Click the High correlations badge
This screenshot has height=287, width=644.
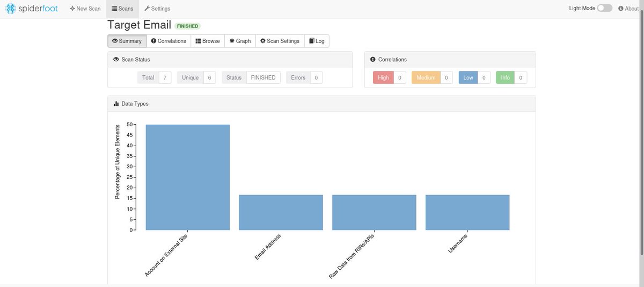point(383,77)
